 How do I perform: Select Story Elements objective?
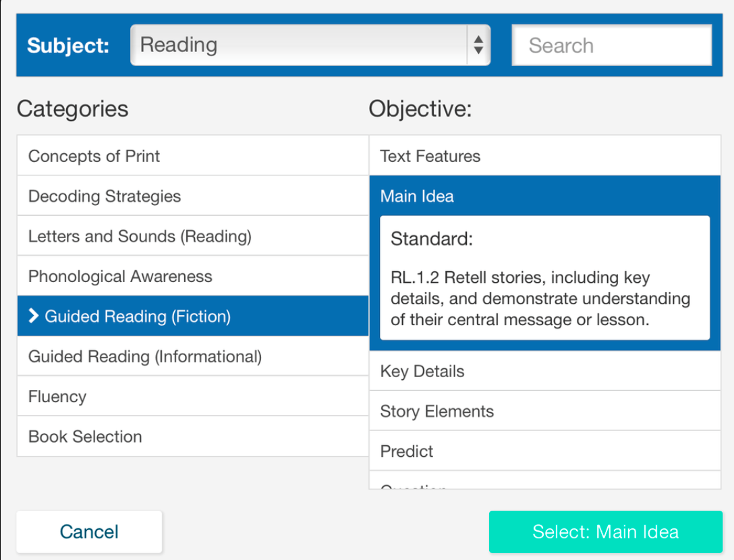click(544, 412)
